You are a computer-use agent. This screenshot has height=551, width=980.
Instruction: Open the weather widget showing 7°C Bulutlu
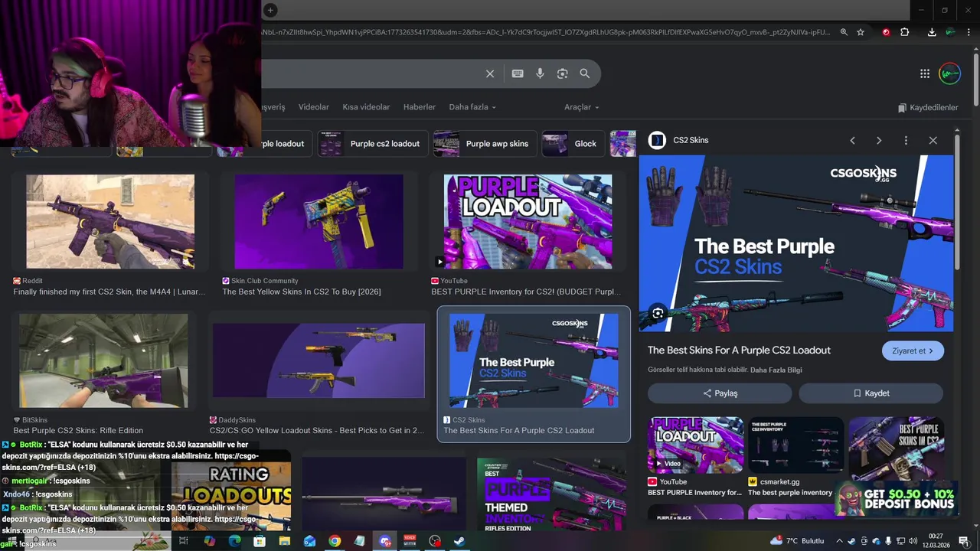(x=797, y=541)
